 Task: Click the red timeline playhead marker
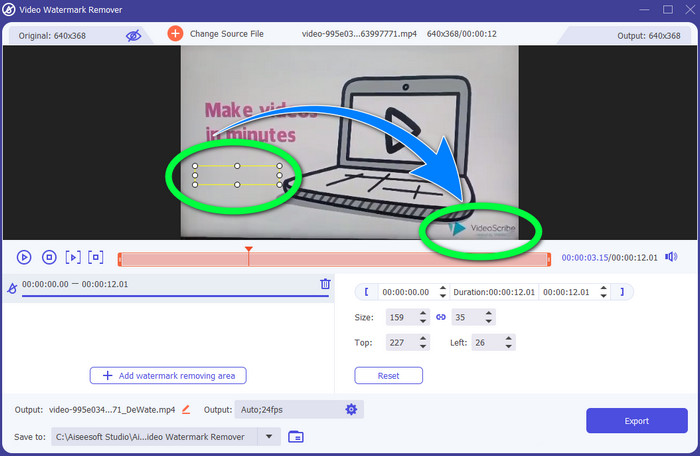pos(248,250)
